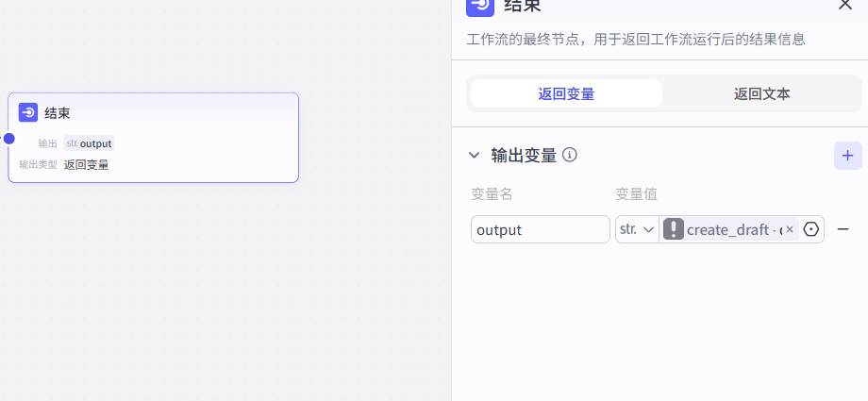868x401 pixels.
Task: Click the str. output tag in node
Action: coord(89,143)
